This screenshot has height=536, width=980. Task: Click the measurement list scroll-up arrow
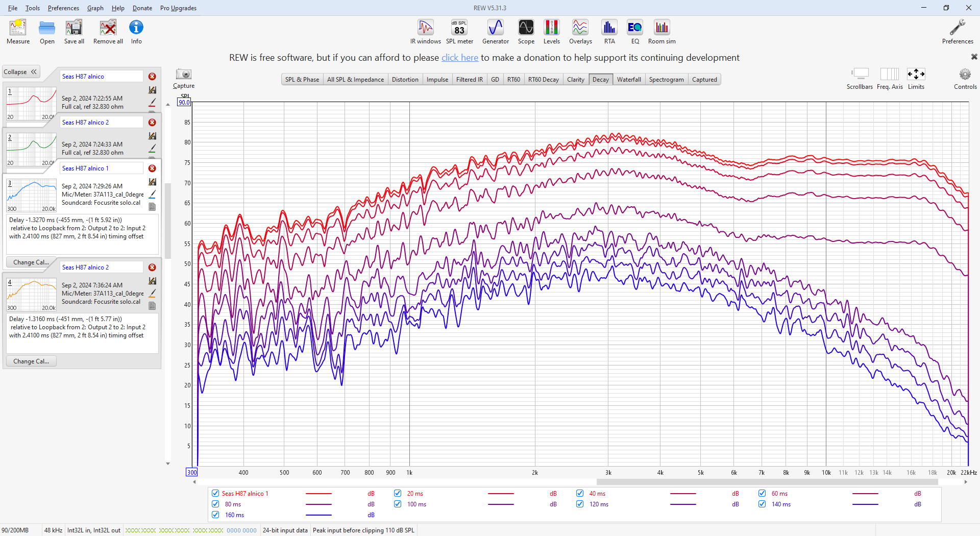pos(168,105)
